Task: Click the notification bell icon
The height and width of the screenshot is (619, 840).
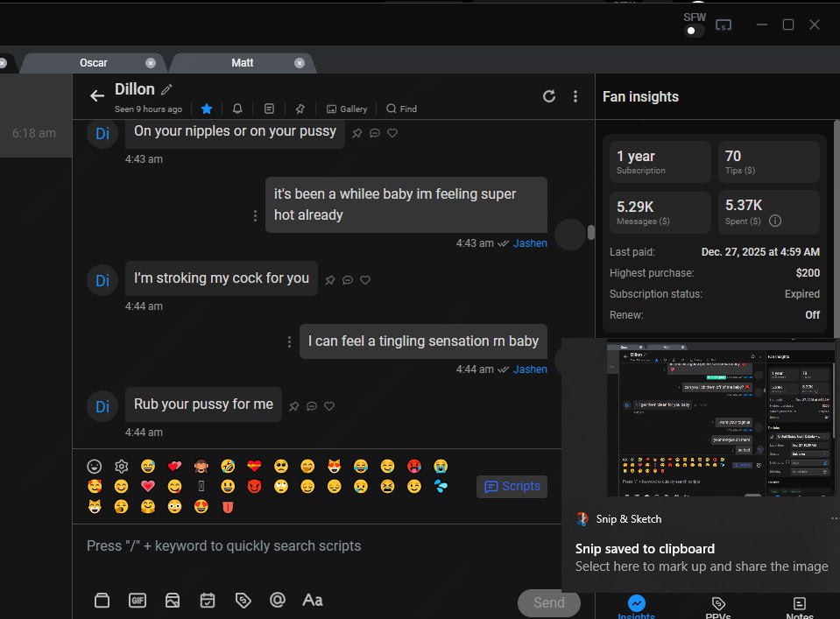Action: [237, 109]
